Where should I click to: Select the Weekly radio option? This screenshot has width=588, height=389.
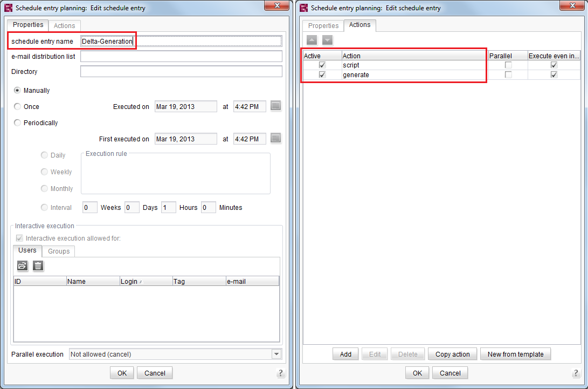click(44, 172)
